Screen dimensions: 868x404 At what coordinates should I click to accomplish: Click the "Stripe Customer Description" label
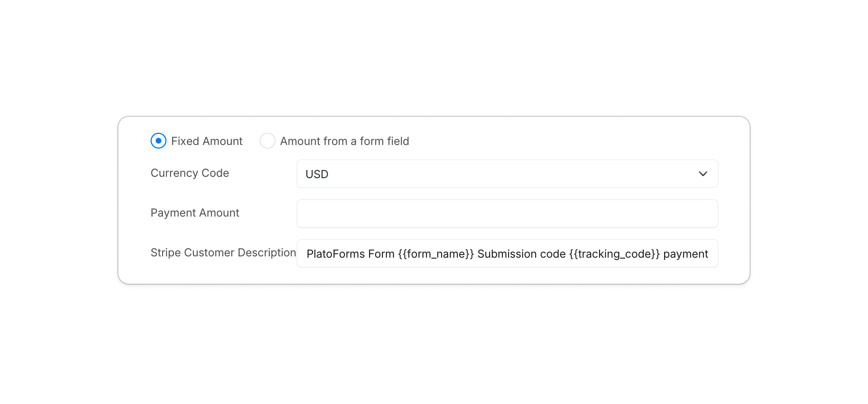coord(223,252)
